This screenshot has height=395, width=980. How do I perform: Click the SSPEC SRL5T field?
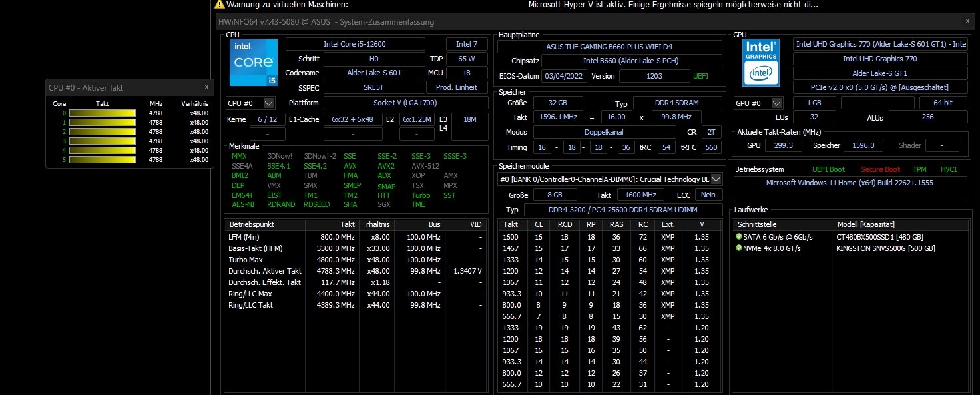[374, 87]
